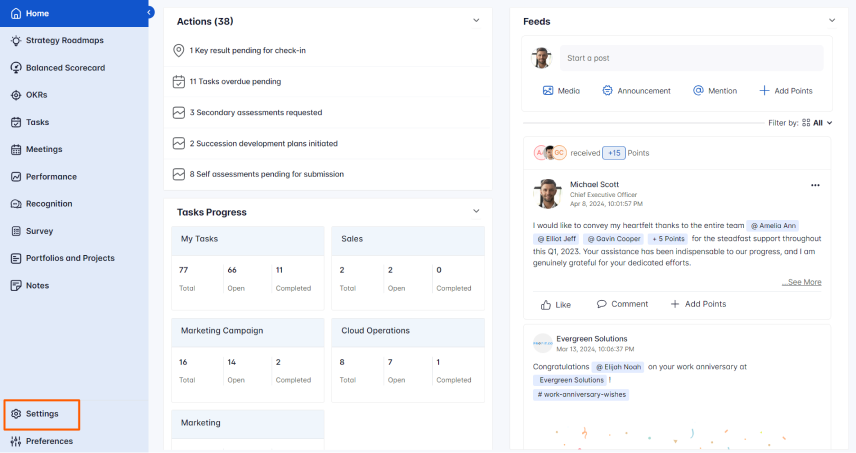Click the @ Elijah Noah mention tag
The image size is (856, 453).
(618, 367)
